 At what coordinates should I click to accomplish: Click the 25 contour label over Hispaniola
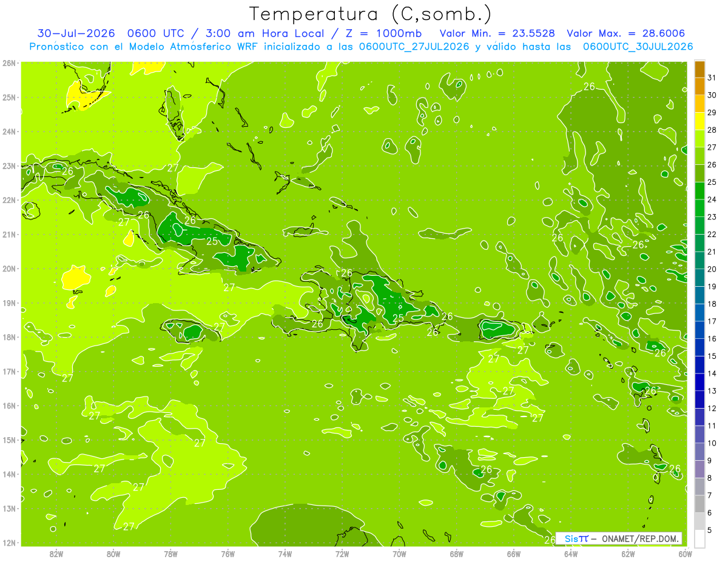point(399,318)
